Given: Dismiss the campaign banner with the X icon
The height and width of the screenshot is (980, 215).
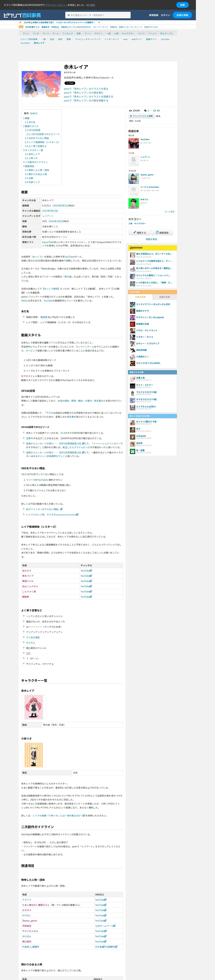Looking at the screenshot, I should coord(99,22).
